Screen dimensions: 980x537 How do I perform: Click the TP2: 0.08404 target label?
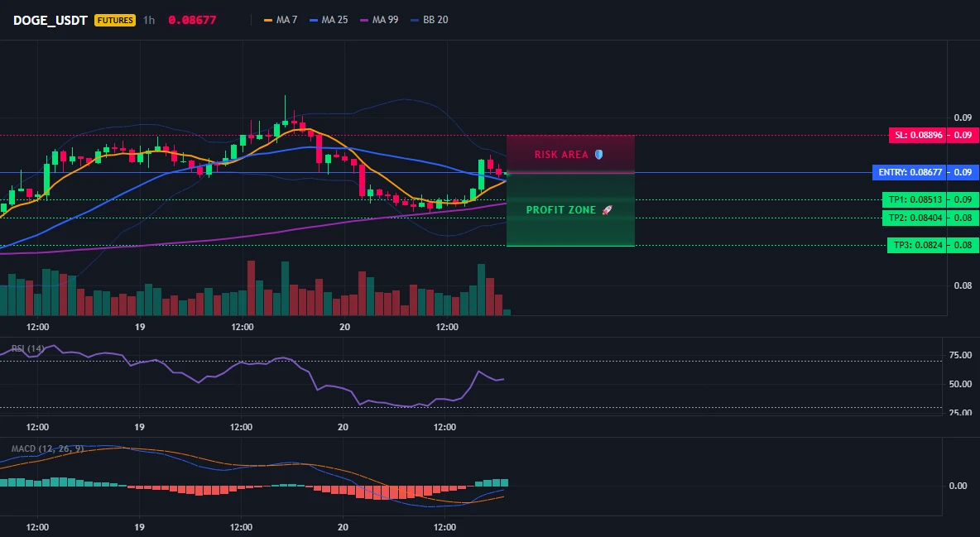point(915,218)
